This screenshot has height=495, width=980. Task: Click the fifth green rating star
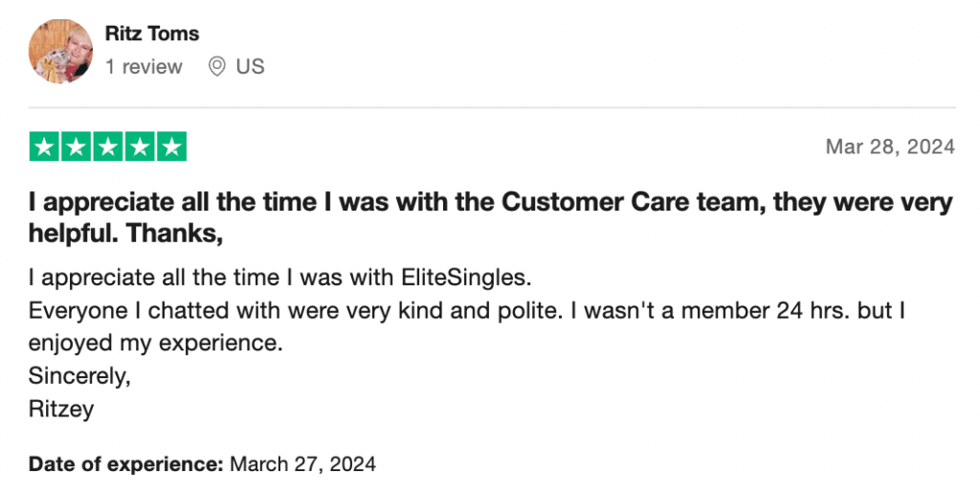pyautogui.click(x=171, y=146)
